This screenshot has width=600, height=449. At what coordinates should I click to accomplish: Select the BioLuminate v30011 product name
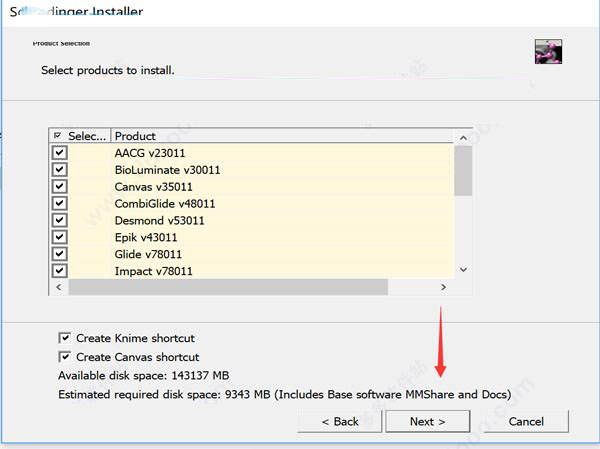click(x=167, y=170)
